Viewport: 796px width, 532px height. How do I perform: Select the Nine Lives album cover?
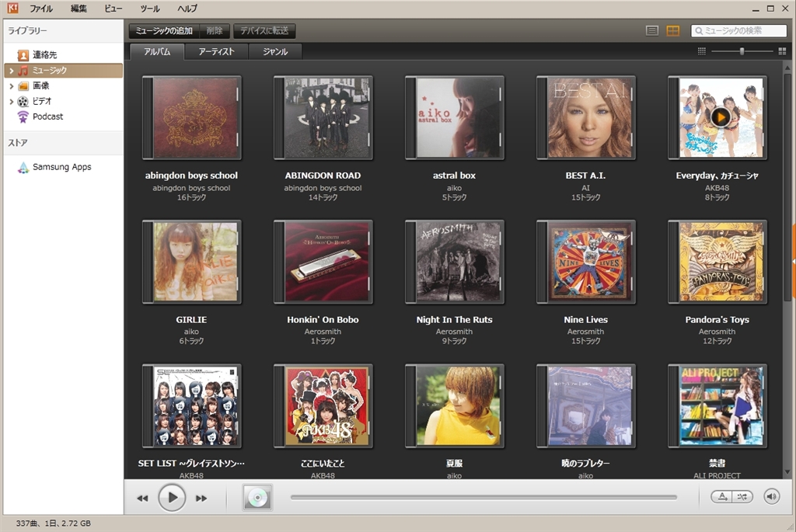point(586,262)
